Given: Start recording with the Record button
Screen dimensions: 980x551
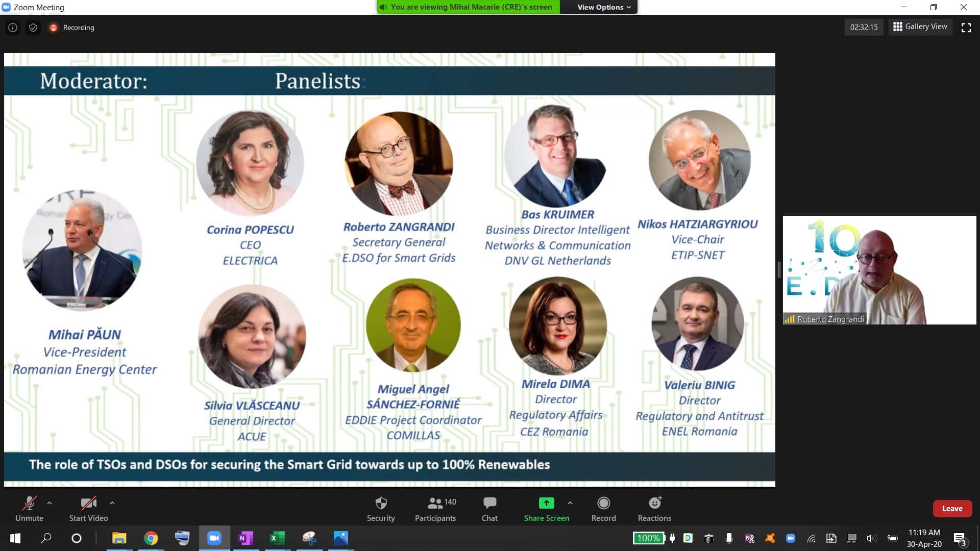Looking at the screenshot, I should (x=603, y=509).
